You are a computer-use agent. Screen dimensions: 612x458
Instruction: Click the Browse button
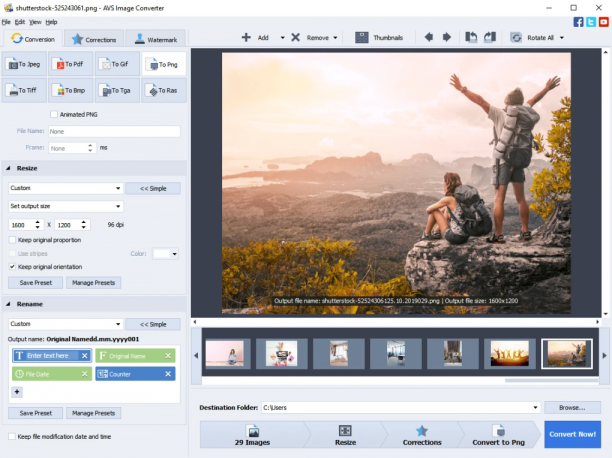pyautogui.click(x=572, y=407)
